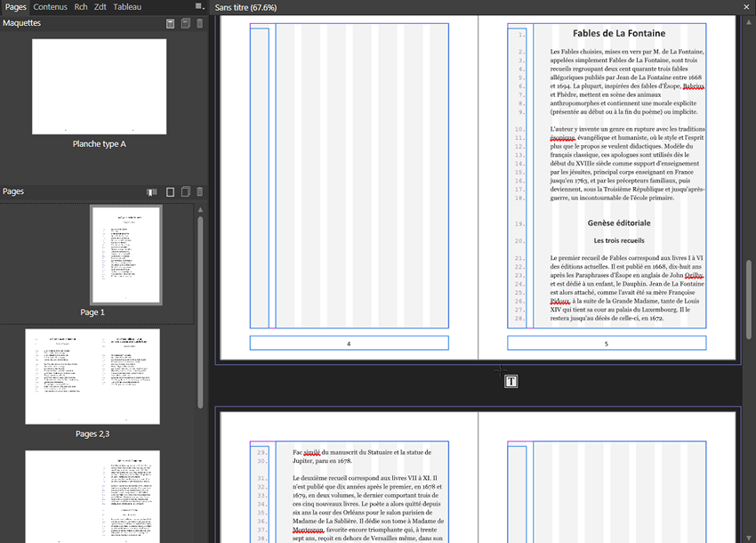This screenshot has height=543, width=756.
Task: Close the Sans titre document tab
Action: (746, 7)
